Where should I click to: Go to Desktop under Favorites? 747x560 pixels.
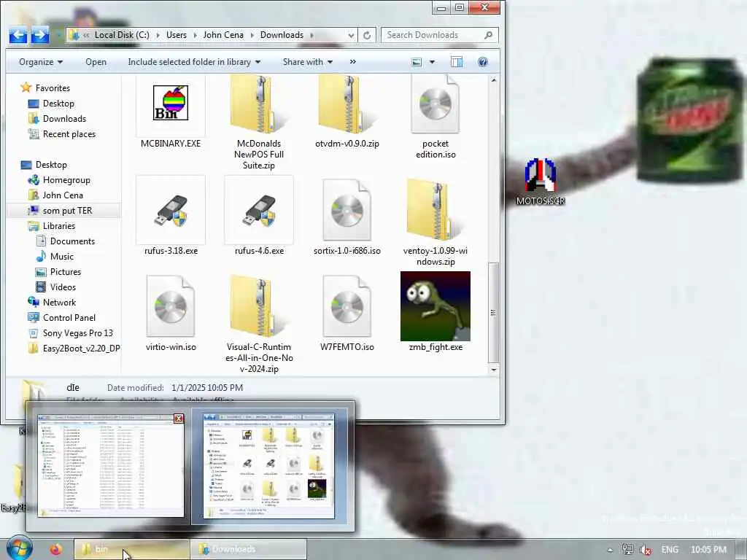click(x=58, y=104)
